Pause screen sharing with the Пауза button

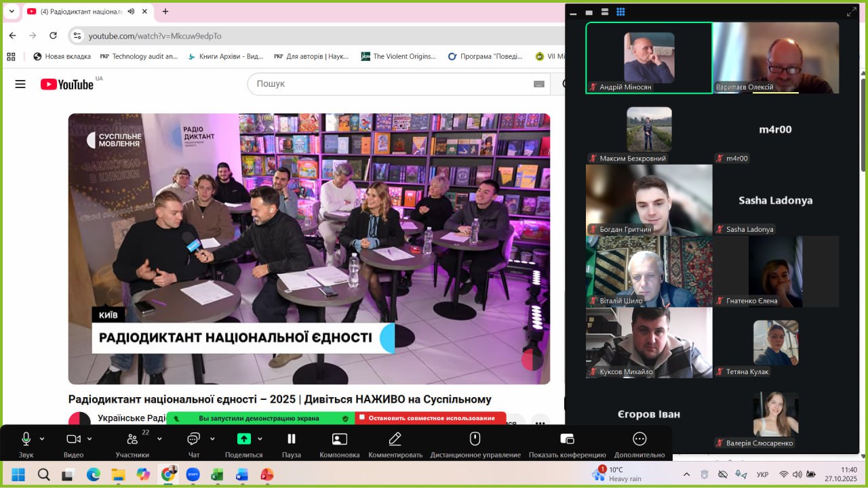pyautogui.click(x=291, y=439)
